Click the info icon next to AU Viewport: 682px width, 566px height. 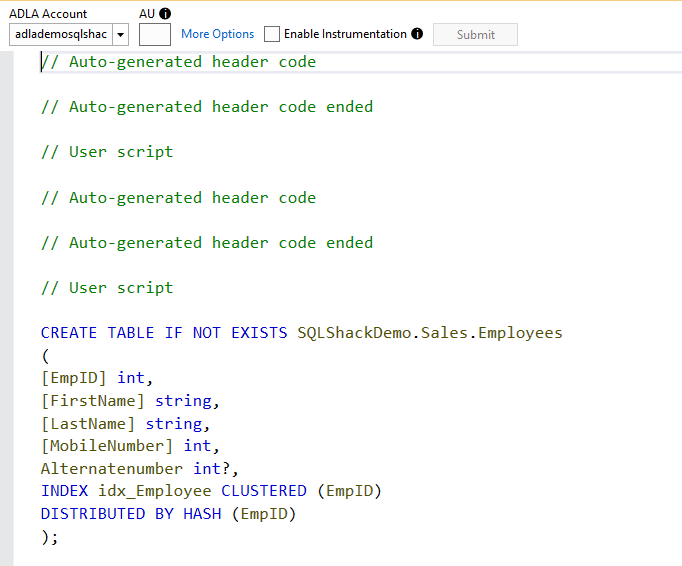coord(166,14)
